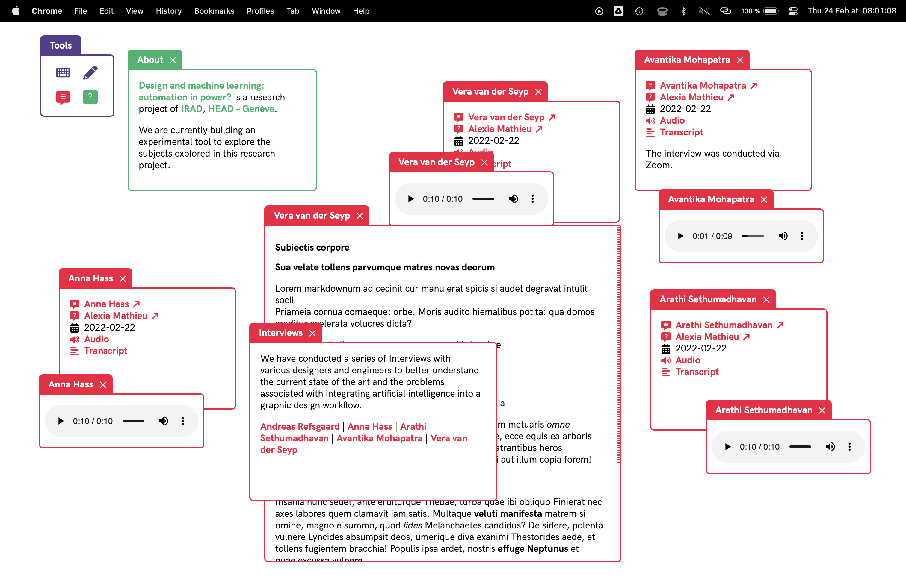Viewport: 906px width, 588px height.
Task: Open Avantika Mohapatra external profile link
Action: pyautogui.click(x=709, y=86)
